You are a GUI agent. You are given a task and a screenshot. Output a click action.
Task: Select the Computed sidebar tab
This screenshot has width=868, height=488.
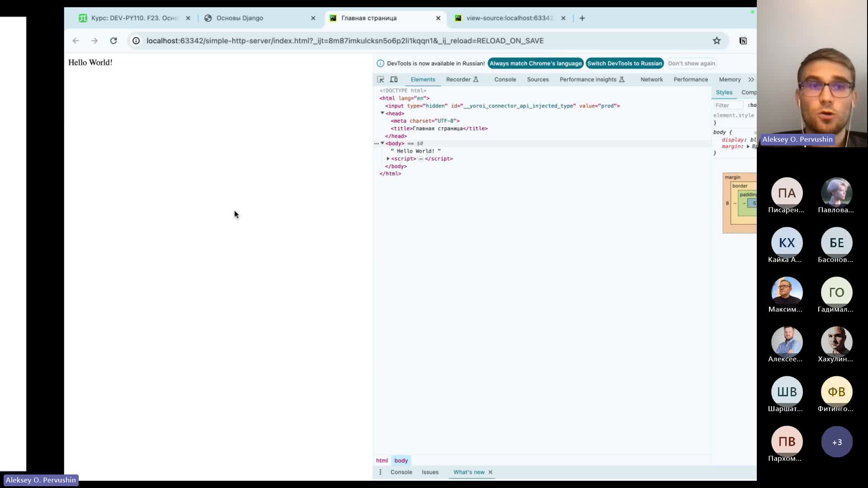pyautogui.click(x=748, y=92)
